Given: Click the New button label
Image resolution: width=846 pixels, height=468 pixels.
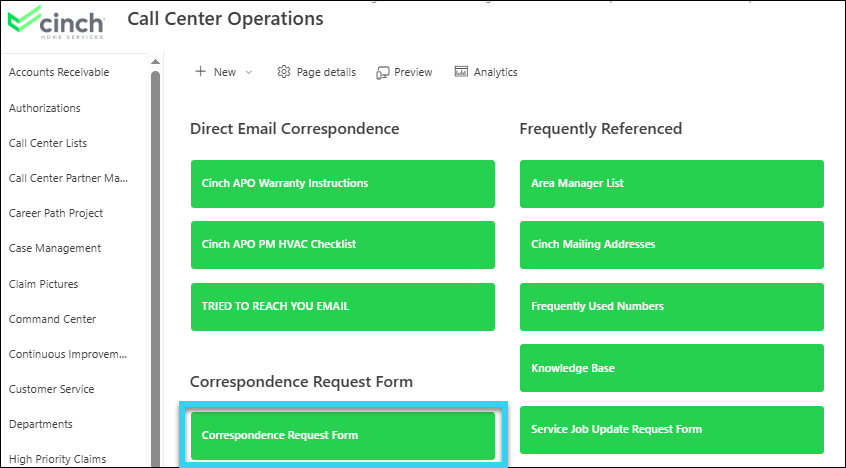Looking at the screenshot, I should pos(224,72).
